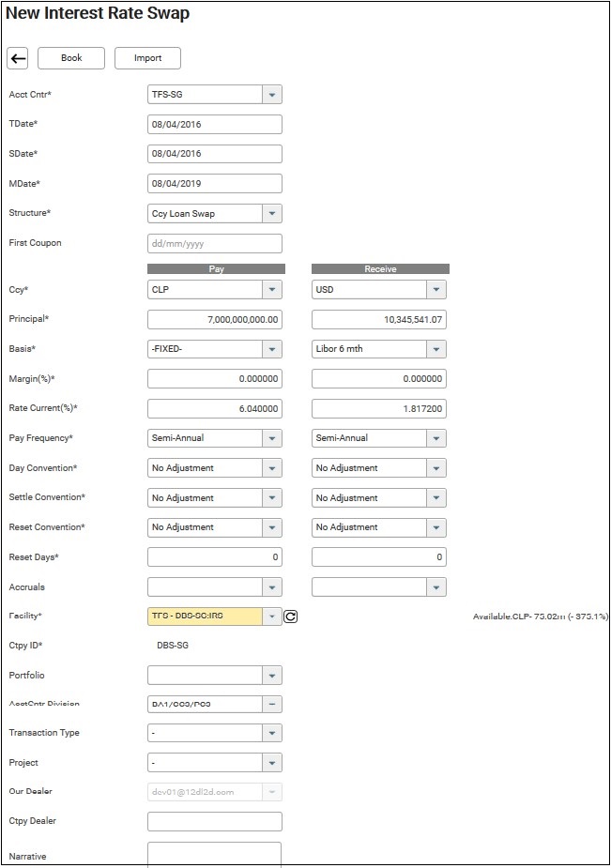Open the Receive currency USD dropdown
611x868 pixels.
[x=435, y=290]
